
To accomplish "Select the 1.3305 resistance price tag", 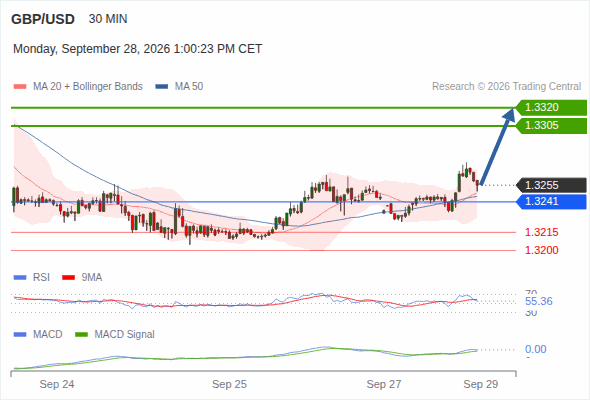I will pos(551,126).
